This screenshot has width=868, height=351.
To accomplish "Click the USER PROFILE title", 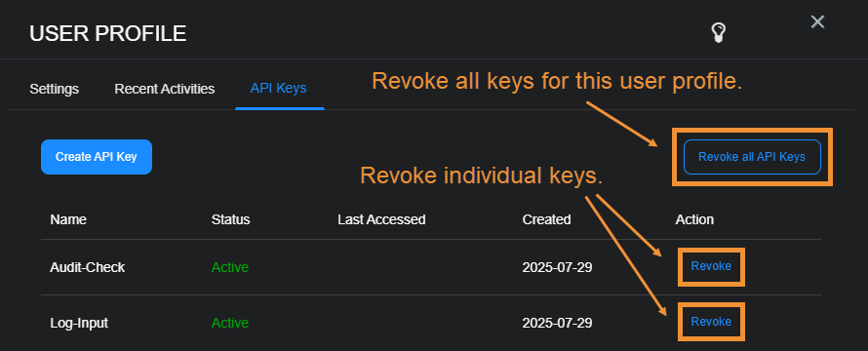I will pyautogui.click(x=108, y=34).
